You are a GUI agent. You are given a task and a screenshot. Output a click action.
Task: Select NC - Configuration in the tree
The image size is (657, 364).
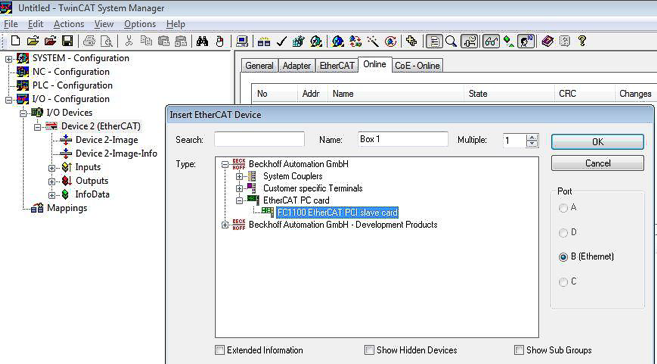71,72
